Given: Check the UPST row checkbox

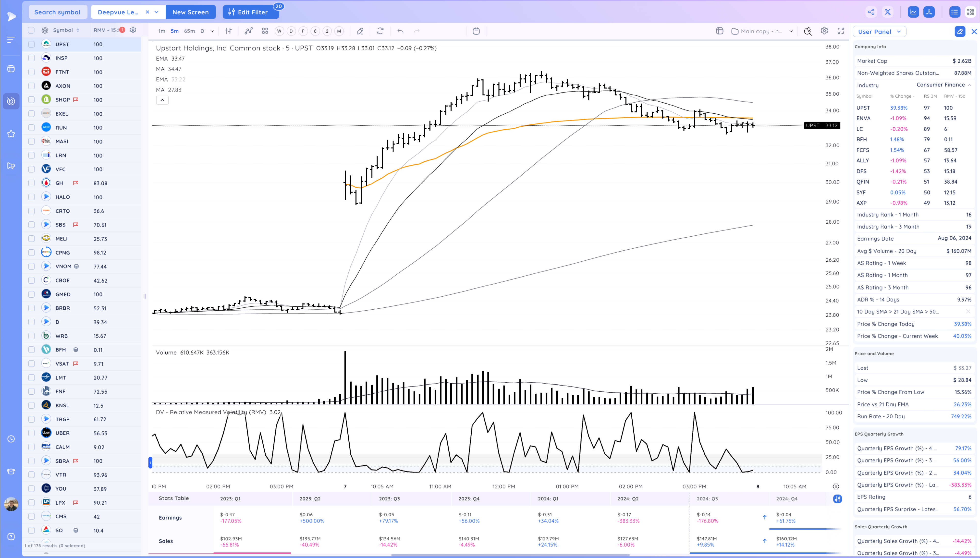Looking at the screenshot, I should tap(31, 44).
